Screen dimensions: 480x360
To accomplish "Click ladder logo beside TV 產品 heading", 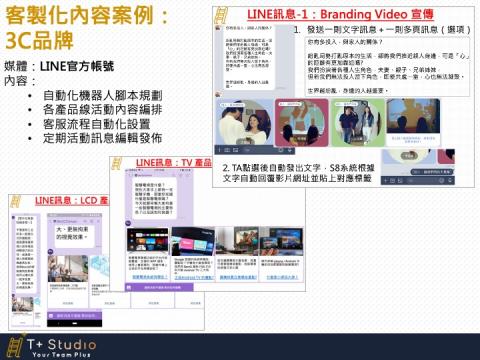I will pyautogui.click(x=117, y=163).
